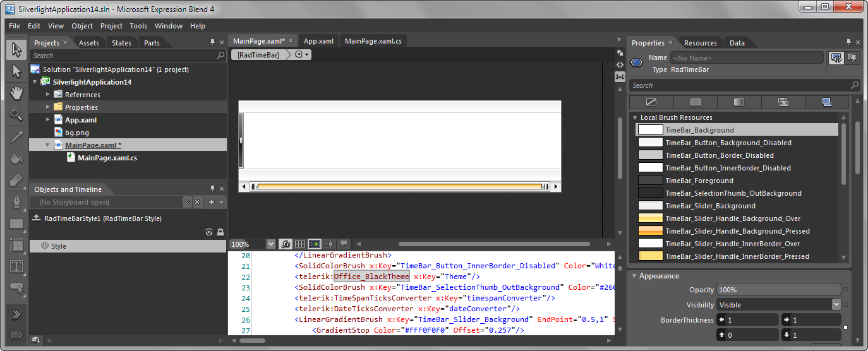Switch to XAML view icon
The height and width of the screenshot is (351, 868).
[620, 64]
